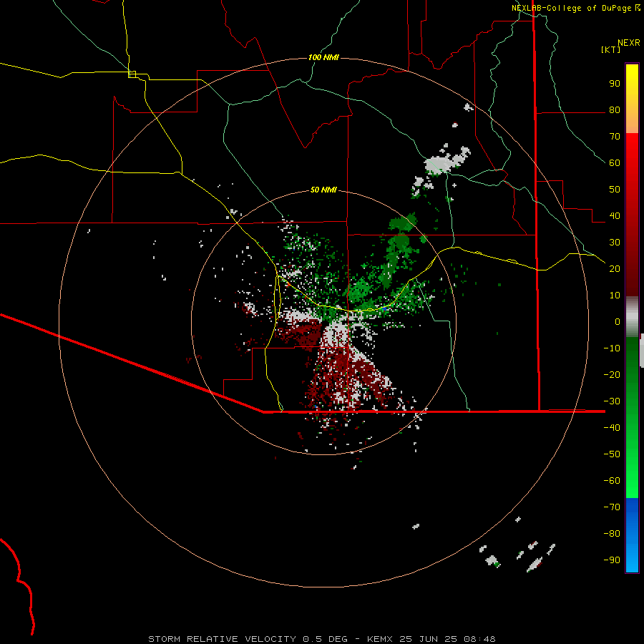The width and height of the screenshot is (644, 644).
Task: Click the -30 value on velocity scale
Action: 612,401
